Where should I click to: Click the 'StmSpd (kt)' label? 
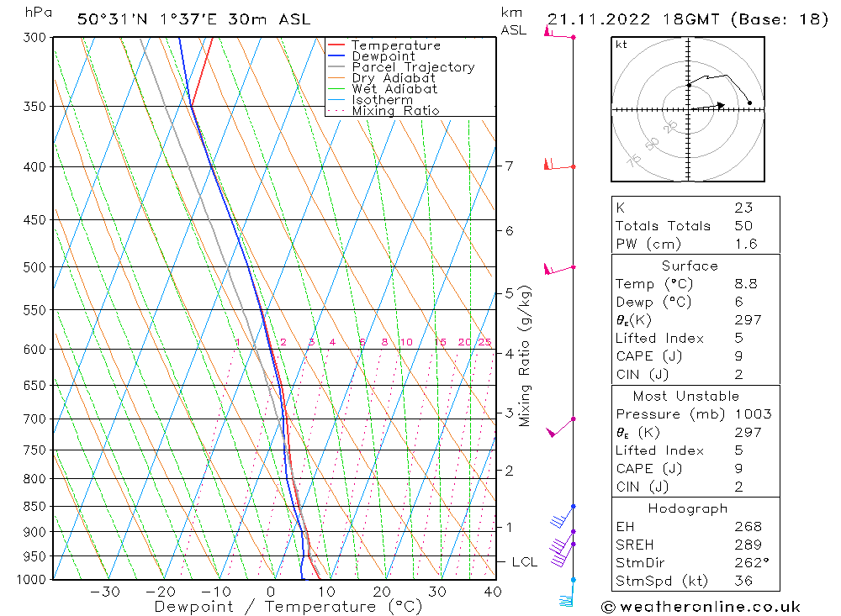662,581
